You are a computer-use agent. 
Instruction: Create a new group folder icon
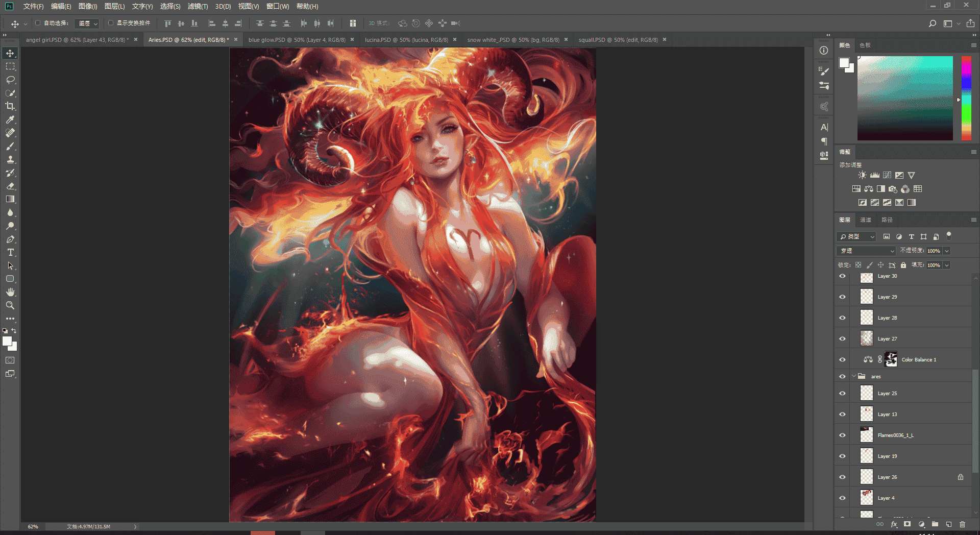tap(935, 524)
